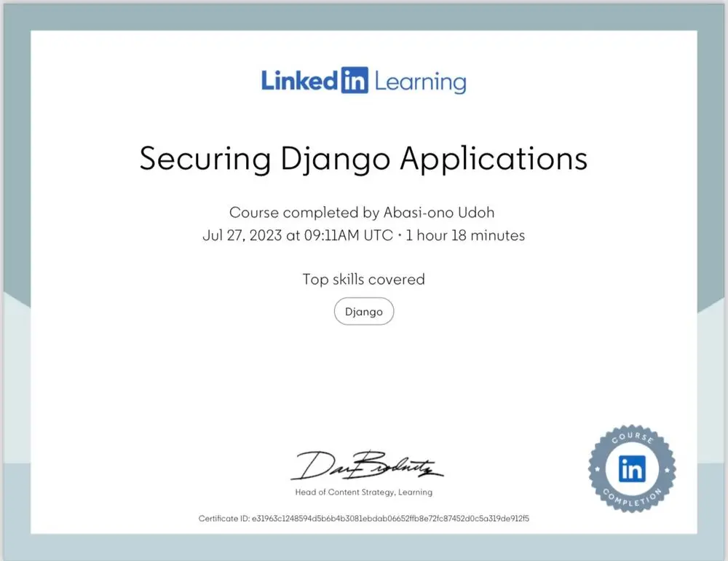Click the 'COURSE' text on the badge
This screenshot has width=728, height=561.
pyautogui.click(x=633, y=438)
